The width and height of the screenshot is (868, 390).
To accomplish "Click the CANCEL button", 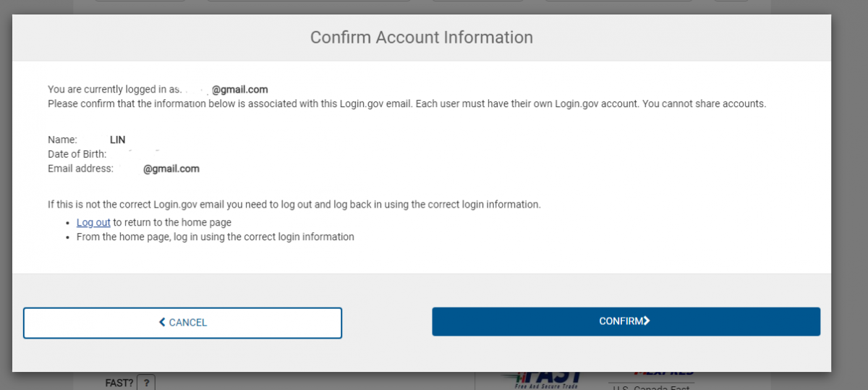I will [182, 323].
